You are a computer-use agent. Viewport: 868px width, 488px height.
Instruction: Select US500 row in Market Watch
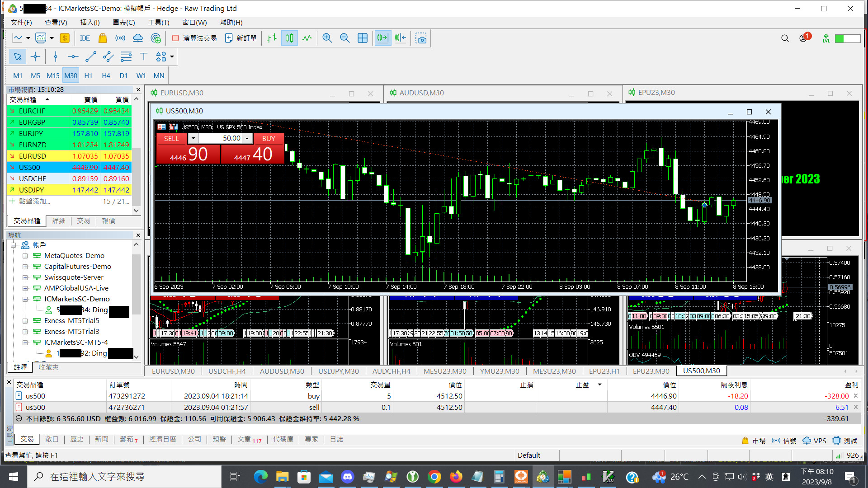click(69, 167)
